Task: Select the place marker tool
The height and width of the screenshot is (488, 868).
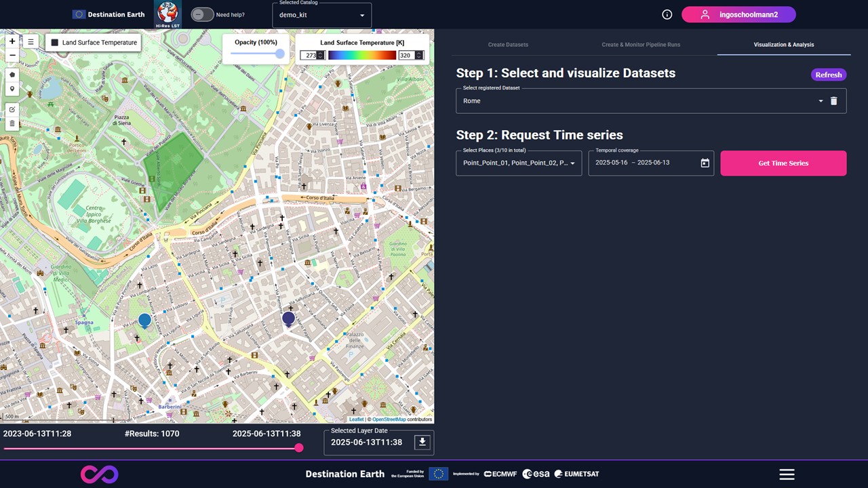Action: [12, 89]
